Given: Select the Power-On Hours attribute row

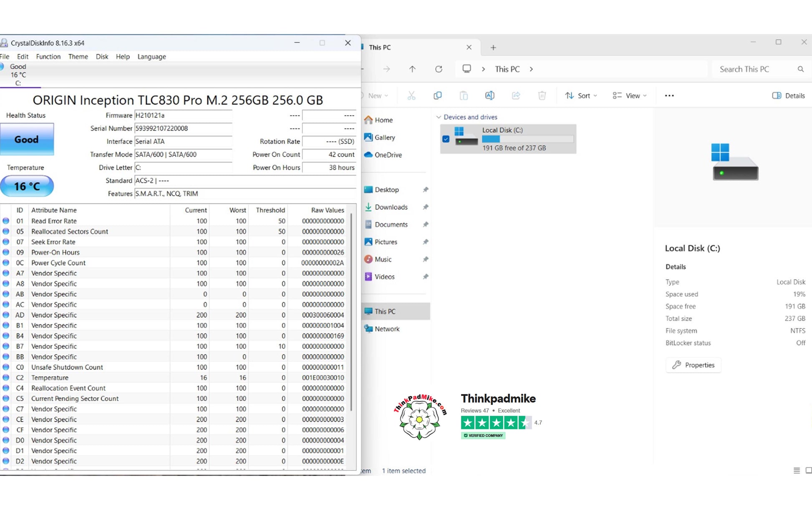Looking at the screenshot, I should click(x=174, y=252).
